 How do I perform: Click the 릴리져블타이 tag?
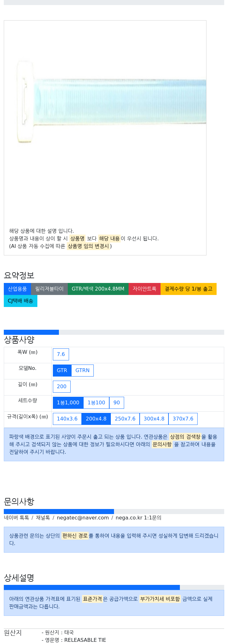pos(49,289)
